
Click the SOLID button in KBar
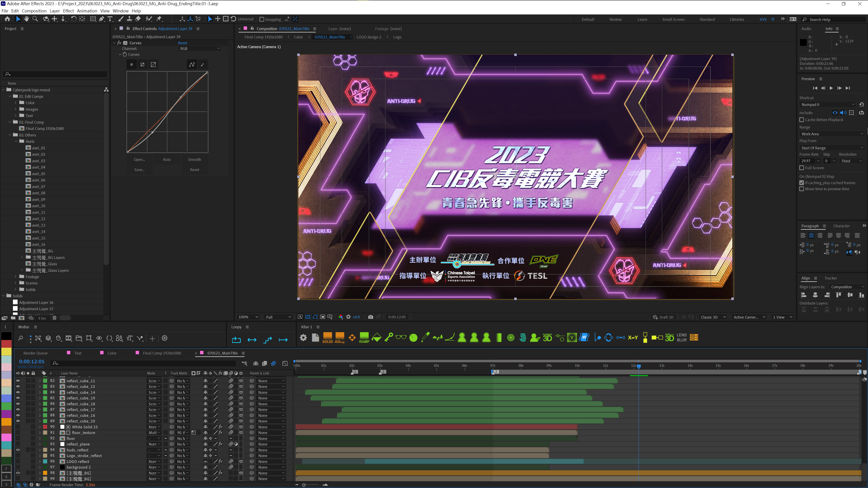(x=327, y=338)
